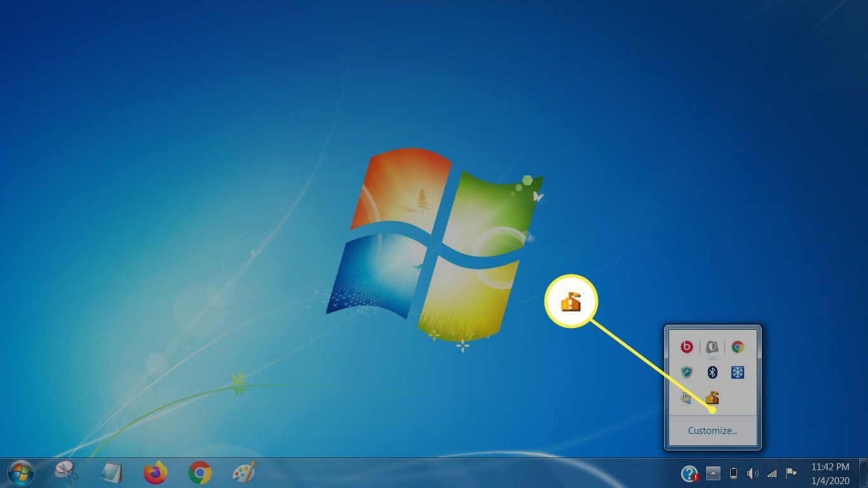Screen dimensions: 868x488
Task: Collapse the hidden icons arrow
Action: [713, 473]
